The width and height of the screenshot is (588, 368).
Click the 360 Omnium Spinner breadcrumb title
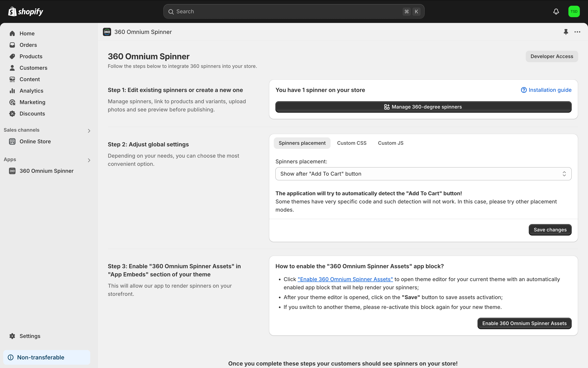[x=143, y=32]
